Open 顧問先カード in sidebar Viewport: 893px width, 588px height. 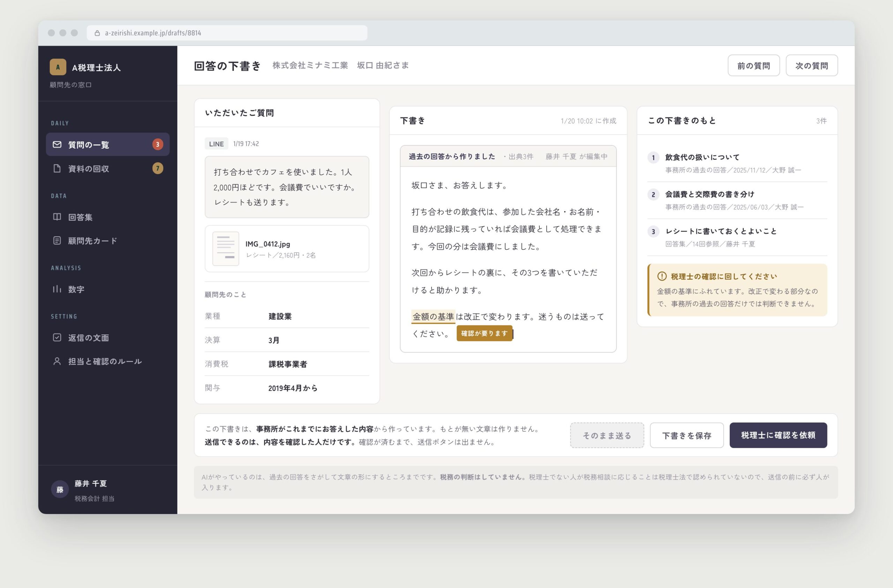point(108,241)
